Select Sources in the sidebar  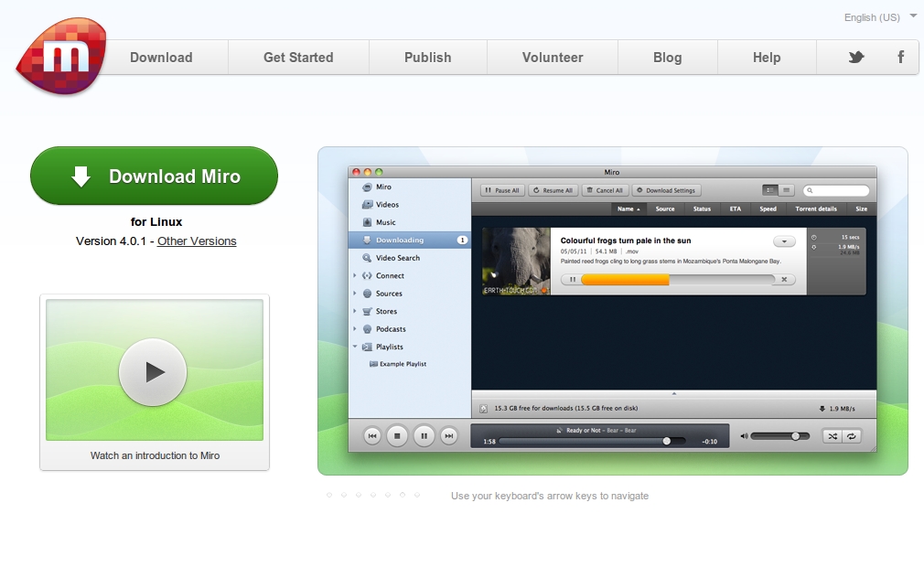[x=389, y=294]
